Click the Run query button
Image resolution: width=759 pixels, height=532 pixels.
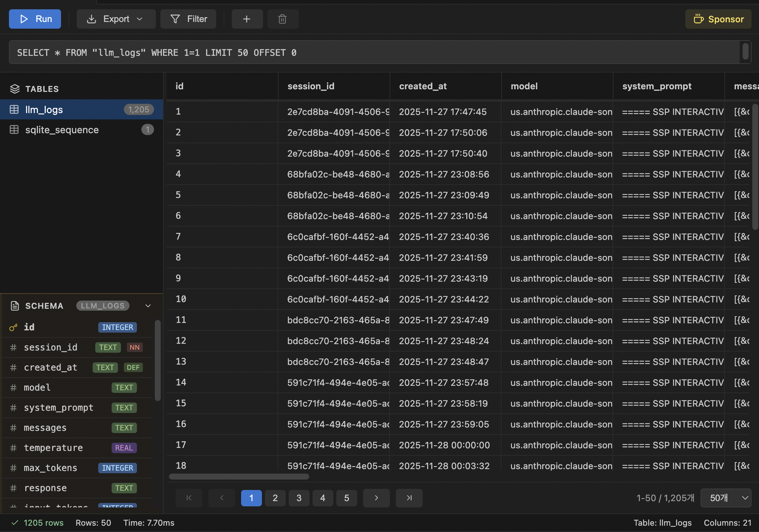click(x=35, y=19)
